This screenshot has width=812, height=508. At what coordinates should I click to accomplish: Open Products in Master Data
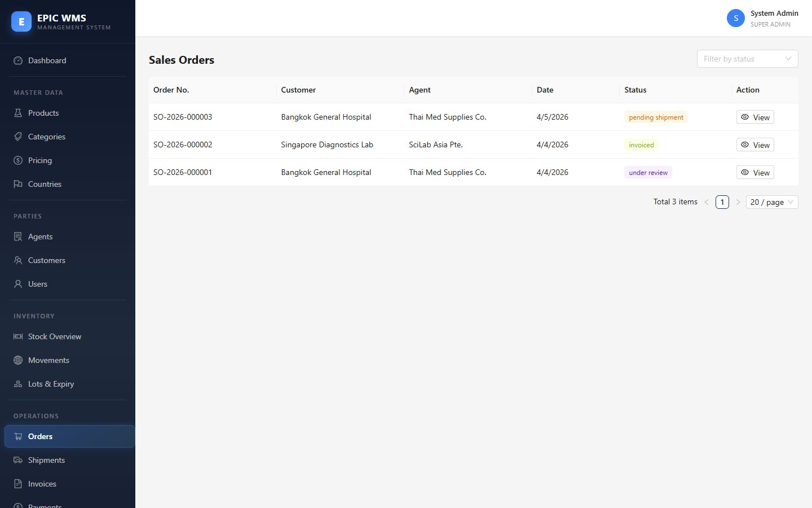(x=69, y=113)
